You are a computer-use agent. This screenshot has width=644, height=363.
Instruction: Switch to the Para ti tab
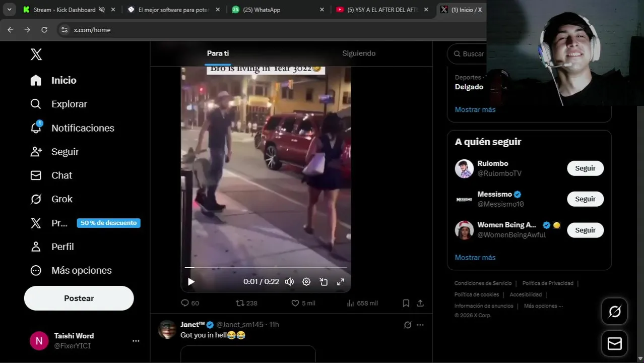tap(218, 53)
